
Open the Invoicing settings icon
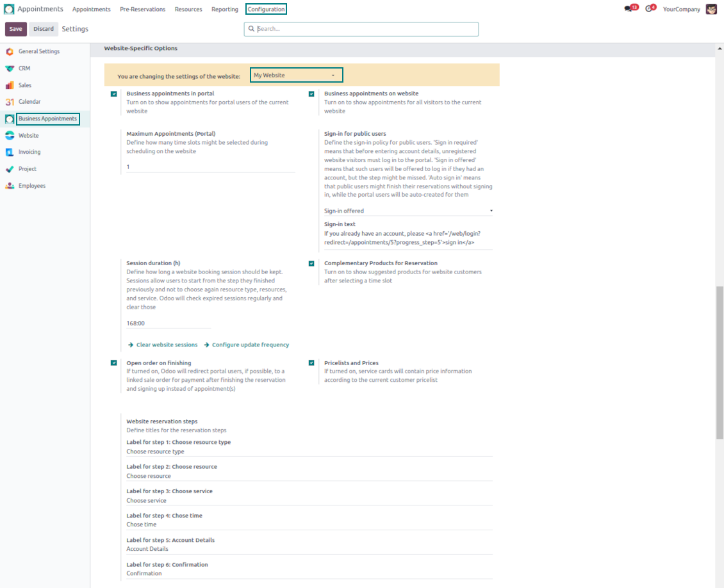[10, 152]
